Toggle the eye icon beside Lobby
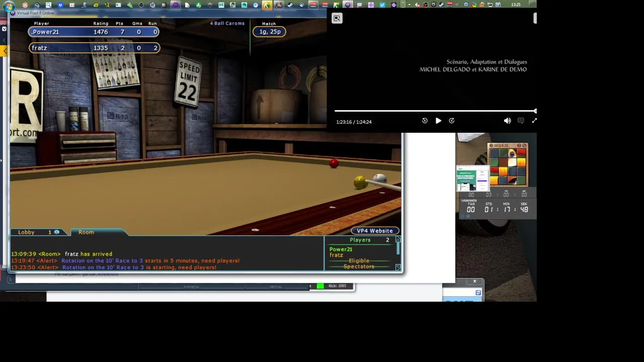The width and height of the screenshot is (644, 362). 57,232
